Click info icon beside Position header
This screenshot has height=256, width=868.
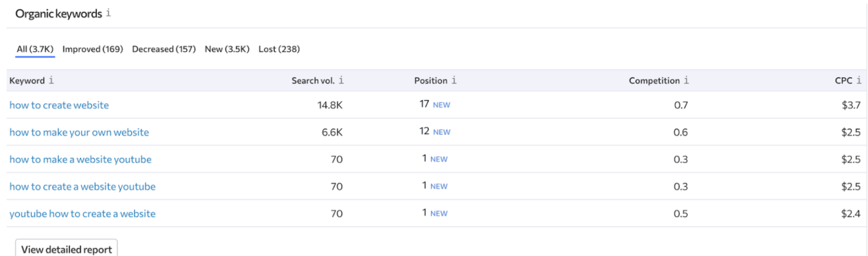[454, 80]
